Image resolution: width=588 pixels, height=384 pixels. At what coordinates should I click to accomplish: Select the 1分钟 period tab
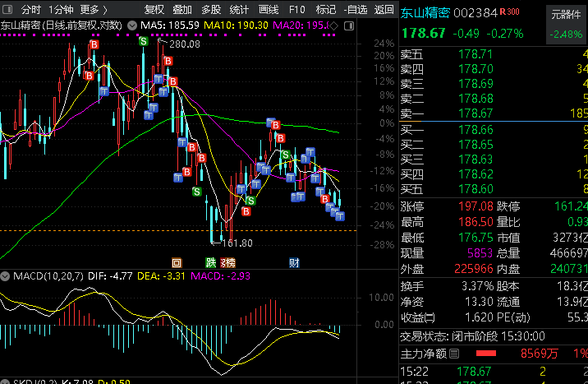tap(61, 9)
